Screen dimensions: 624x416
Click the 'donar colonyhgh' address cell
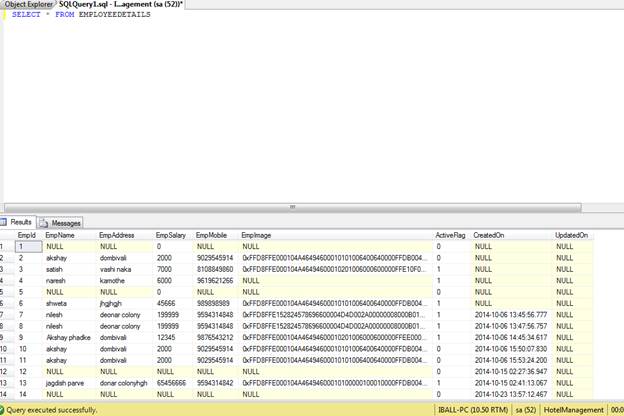point(125,383)
